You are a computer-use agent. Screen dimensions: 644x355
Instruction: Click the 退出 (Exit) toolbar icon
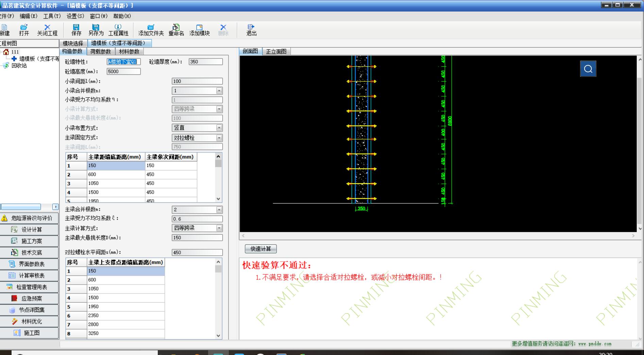click(251, 30)
